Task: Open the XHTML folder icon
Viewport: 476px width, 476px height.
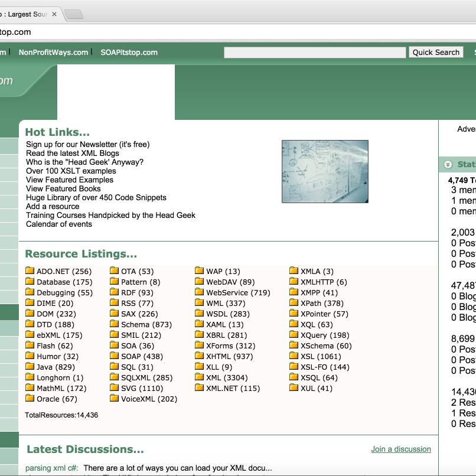Action: click(x=199, y=355)
